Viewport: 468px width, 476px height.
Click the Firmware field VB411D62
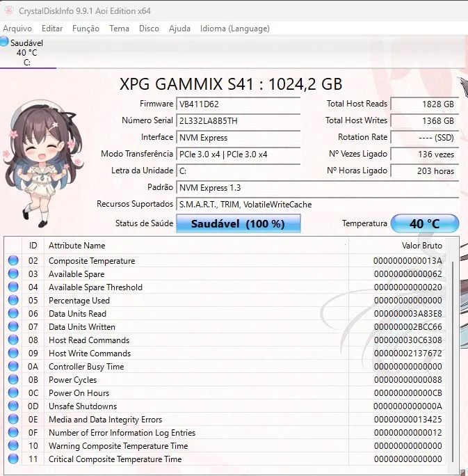(x=239, y=104)
